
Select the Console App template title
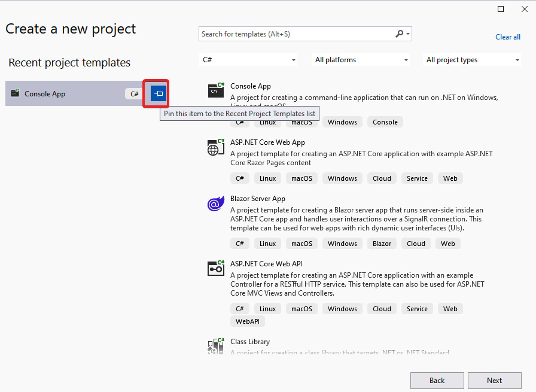click(251, 86)
